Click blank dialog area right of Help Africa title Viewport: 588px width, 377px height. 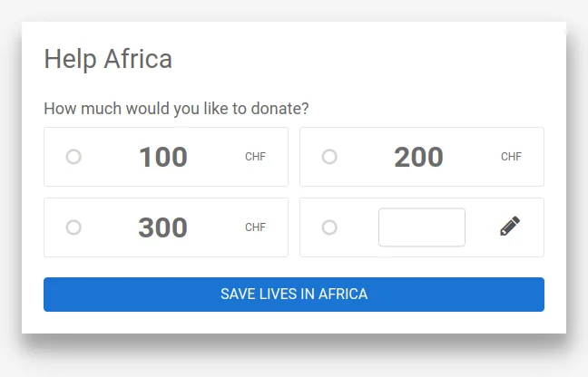coord(367,59)
